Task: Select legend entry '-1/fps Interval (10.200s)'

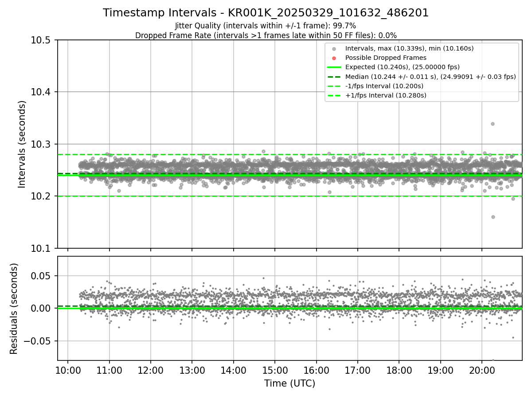Action: click(x=384, y=86)
